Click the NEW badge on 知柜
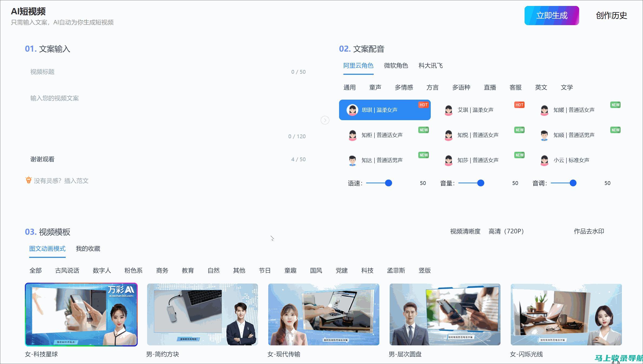Image resolution: width=643 pixels, height=364 pixels. coord(423,130)
